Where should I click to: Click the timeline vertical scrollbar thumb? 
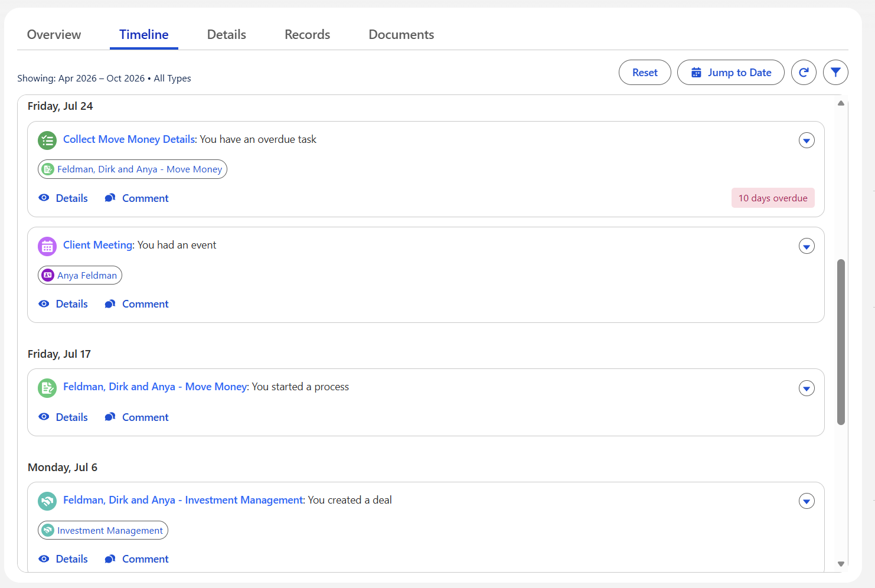[x=841, y=342]
